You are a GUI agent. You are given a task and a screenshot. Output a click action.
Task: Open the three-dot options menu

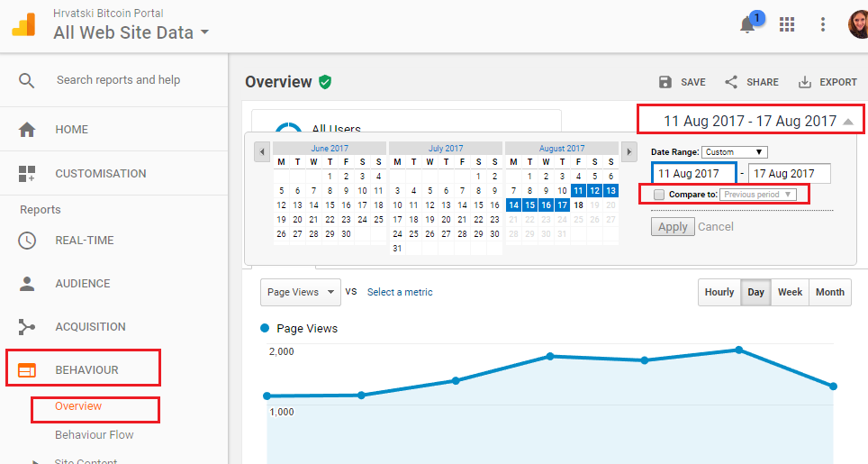point(823,25)
